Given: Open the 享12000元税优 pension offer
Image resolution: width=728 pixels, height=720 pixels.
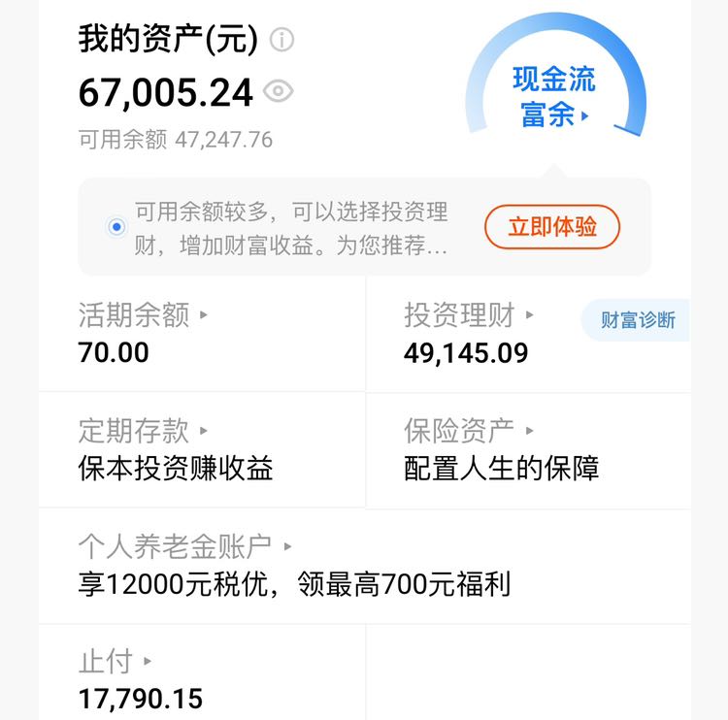Looking at the screenshot, I should [x=295, y=584].
